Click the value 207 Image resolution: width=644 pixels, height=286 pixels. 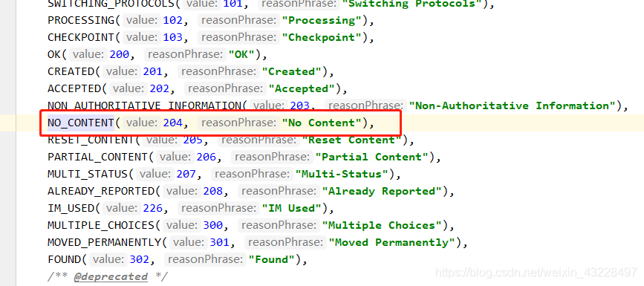pyautogui.click(x=186, y=175)
